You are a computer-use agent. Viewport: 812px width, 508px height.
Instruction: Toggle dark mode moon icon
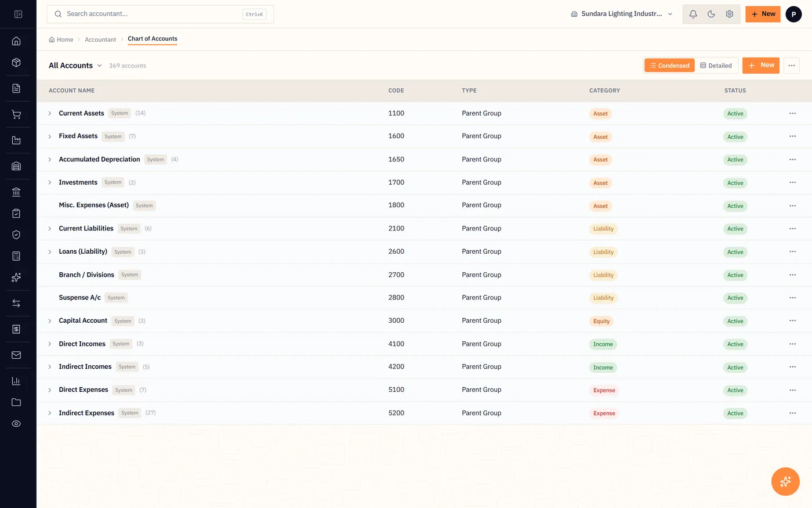click(711, 14)
